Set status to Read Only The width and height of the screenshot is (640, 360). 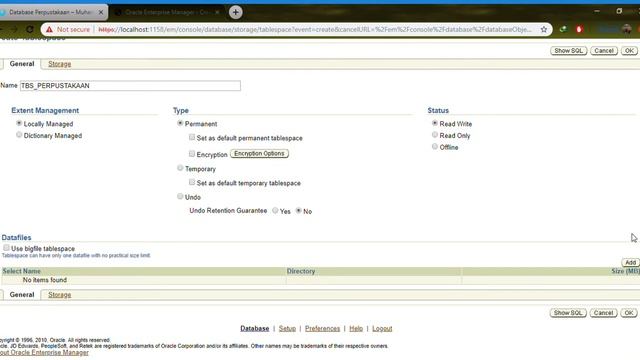[435, 135]
